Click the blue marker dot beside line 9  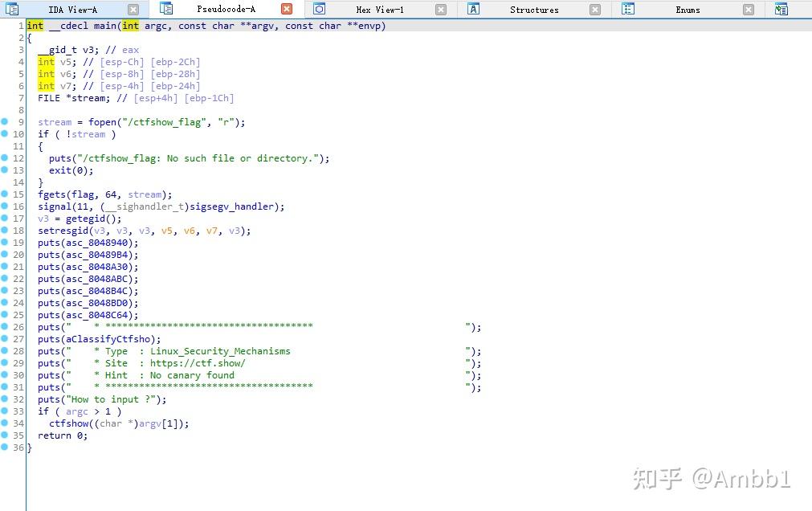point(6,122)
